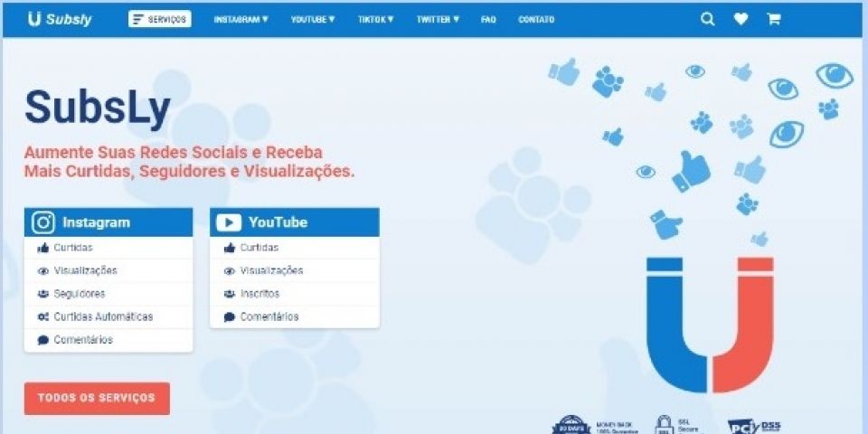
Task: Open the wishlist heart icon
Action: point(741,19)
